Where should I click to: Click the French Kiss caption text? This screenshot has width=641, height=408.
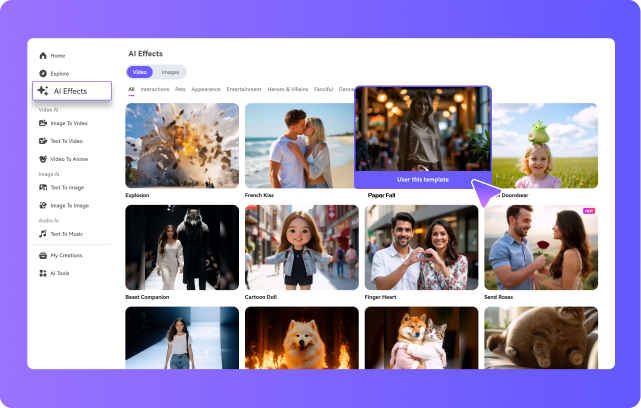coord(259,195)
